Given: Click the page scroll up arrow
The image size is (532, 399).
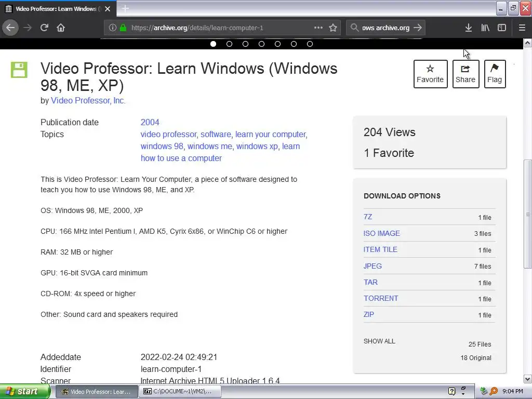Looking at the screenshot, I should click(x=527, y=43).
